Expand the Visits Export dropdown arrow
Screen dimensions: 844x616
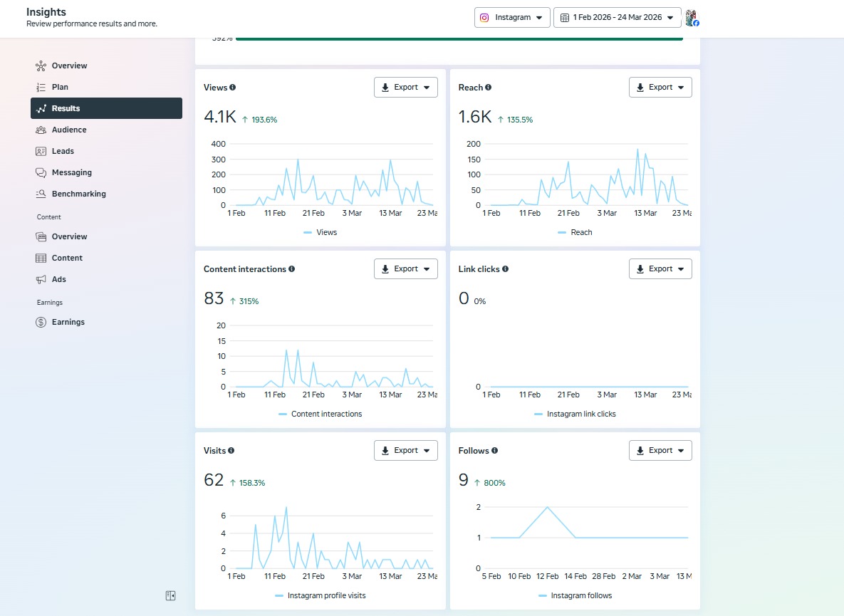click(x=427, y=451)
